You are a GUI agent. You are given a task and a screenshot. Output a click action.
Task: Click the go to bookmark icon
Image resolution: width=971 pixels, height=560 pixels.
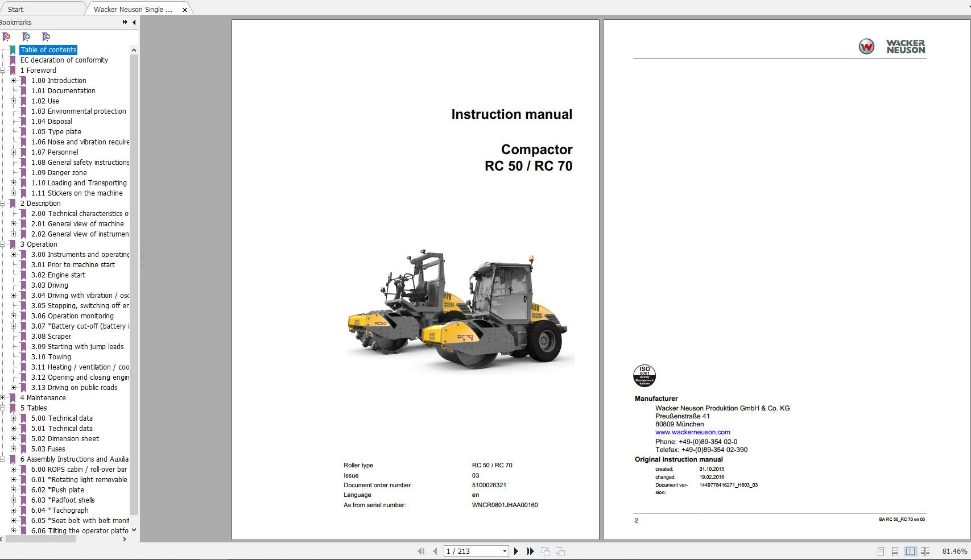46,37
